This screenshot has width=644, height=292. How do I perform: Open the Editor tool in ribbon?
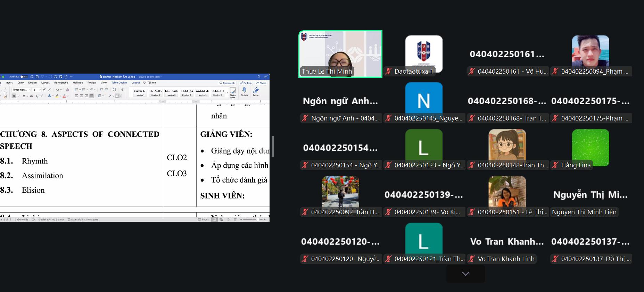(256, 92)
